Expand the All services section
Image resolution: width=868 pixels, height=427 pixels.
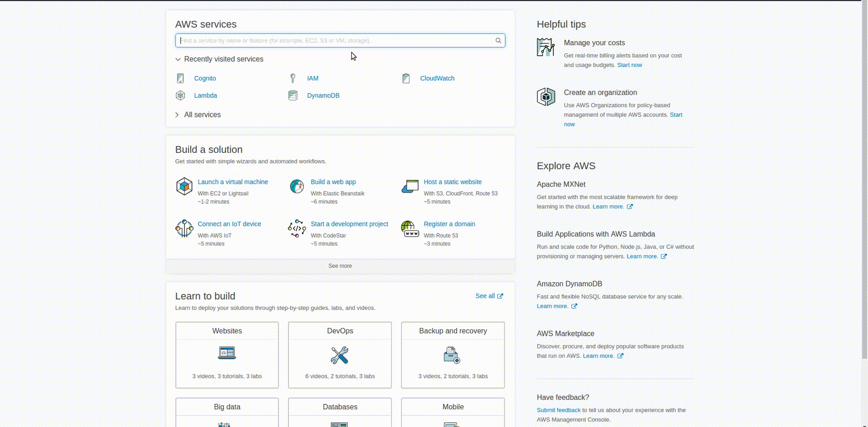pyautogui.click(x=198, y=115)
